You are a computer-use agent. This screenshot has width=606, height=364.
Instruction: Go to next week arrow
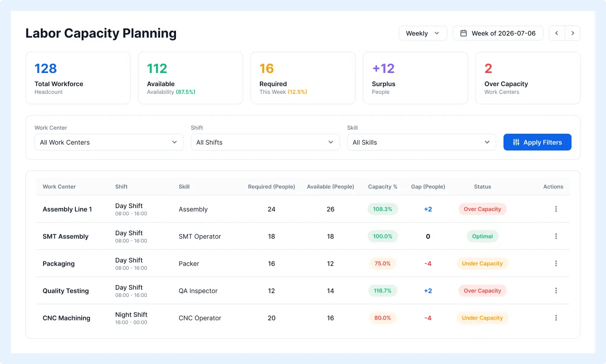(572, 33)
